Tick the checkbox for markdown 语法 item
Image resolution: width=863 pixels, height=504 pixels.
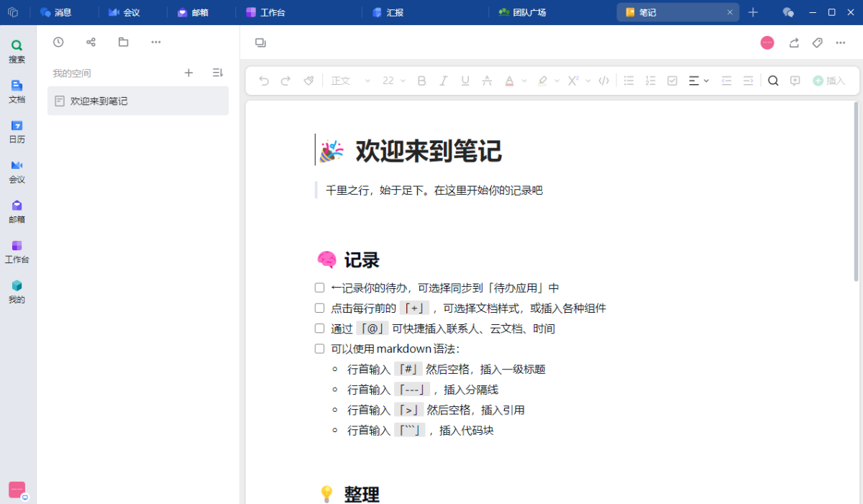[320, 349]
